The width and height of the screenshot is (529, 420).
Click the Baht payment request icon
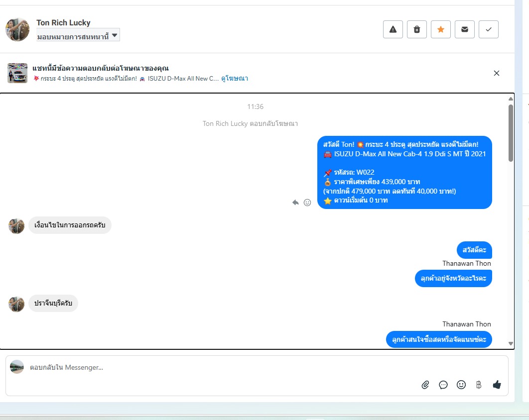point(478,385)
